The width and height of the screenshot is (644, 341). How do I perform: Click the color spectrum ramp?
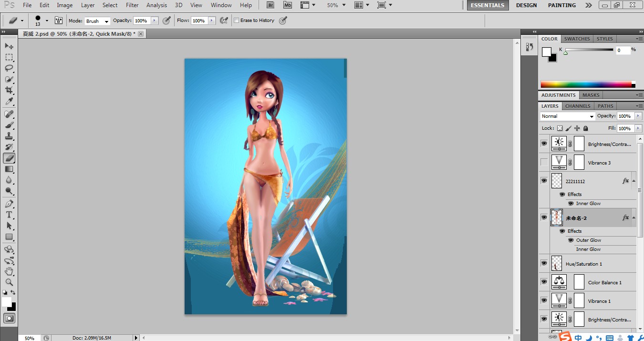coord(586,84)
